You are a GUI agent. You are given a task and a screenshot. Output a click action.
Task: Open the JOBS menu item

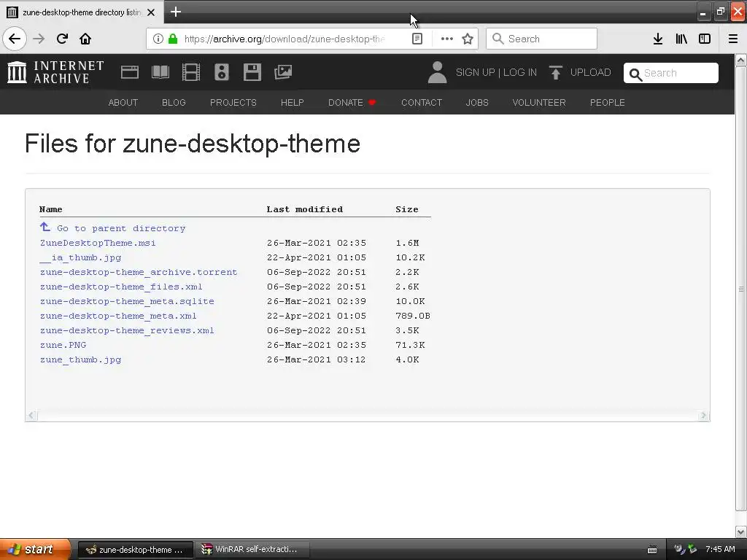[477, 102]
